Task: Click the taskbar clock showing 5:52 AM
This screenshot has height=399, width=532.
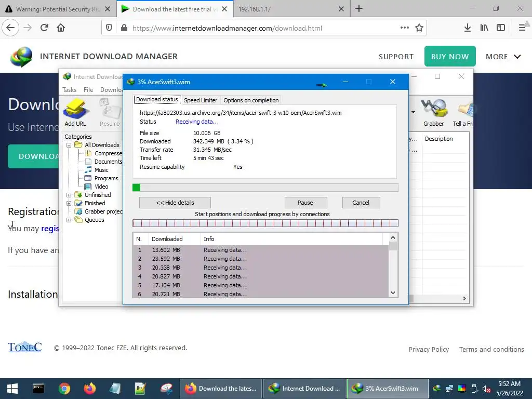Action: click(x=509, y=389)
